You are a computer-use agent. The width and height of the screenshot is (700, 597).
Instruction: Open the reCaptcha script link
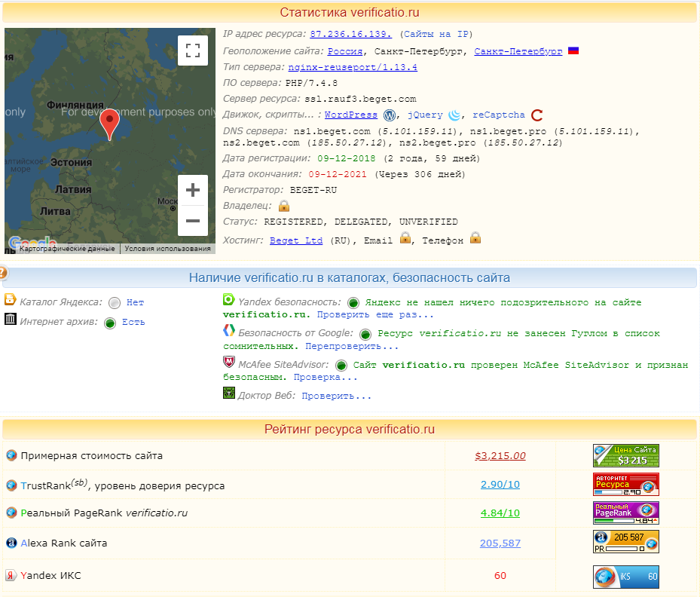(499, 115)
